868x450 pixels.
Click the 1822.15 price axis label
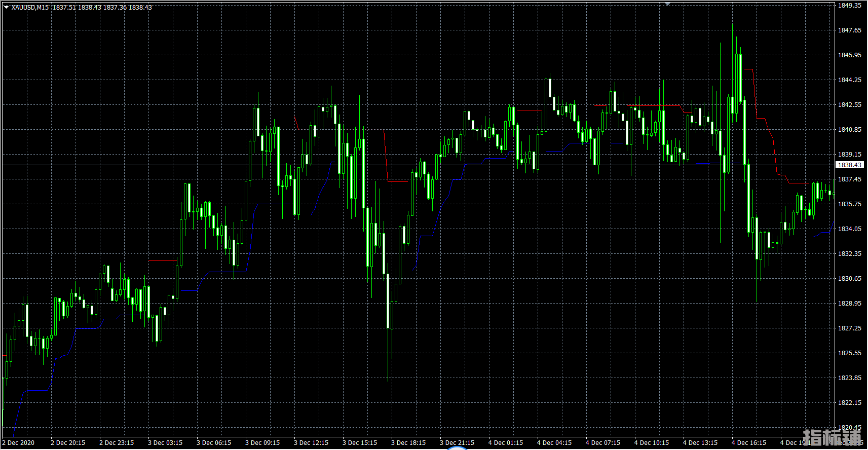click(849, 403)
